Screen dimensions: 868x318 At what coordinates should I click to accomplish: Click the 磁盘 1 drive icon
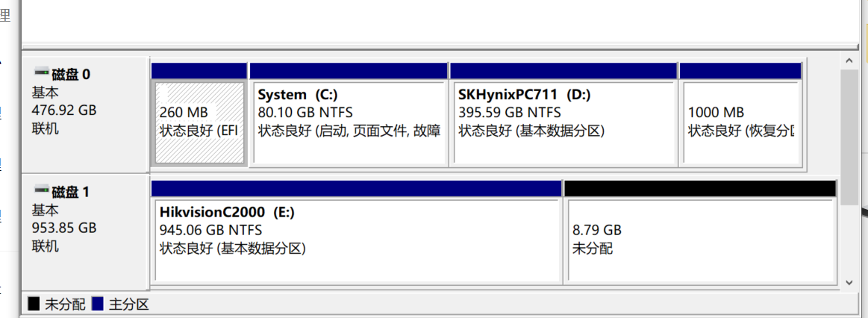coord(42,190)
